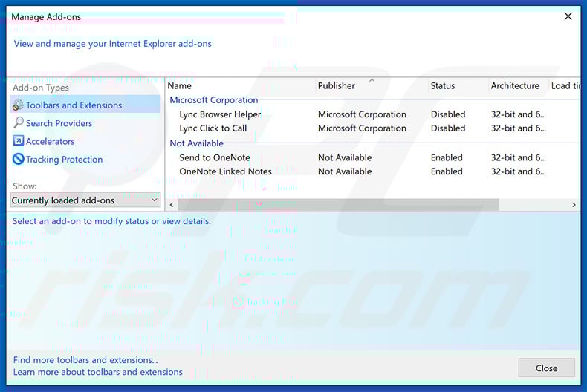Click Microsoft Corporation publisher of Lync Click to Call

coord(362,128)
